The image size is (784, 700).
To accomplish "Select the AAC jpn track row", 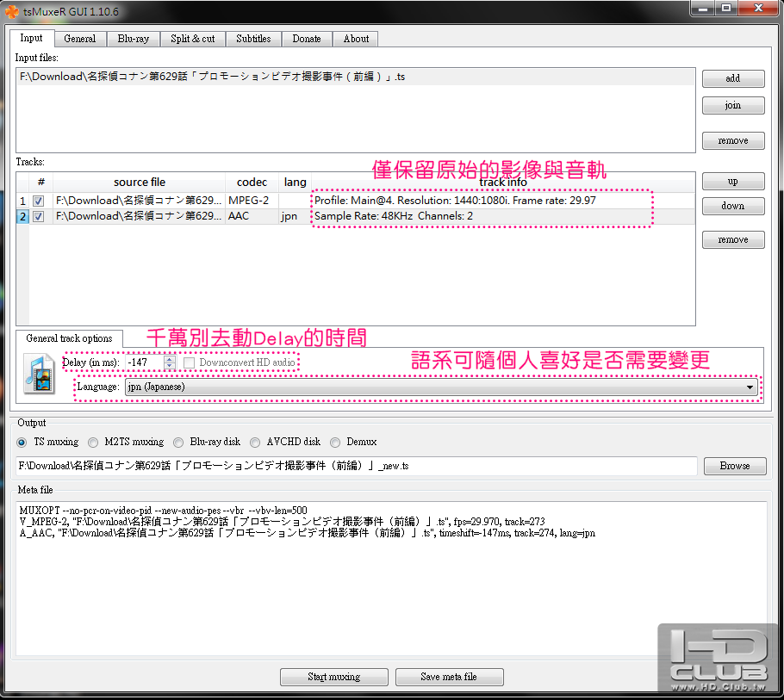I will click(356, 216).
